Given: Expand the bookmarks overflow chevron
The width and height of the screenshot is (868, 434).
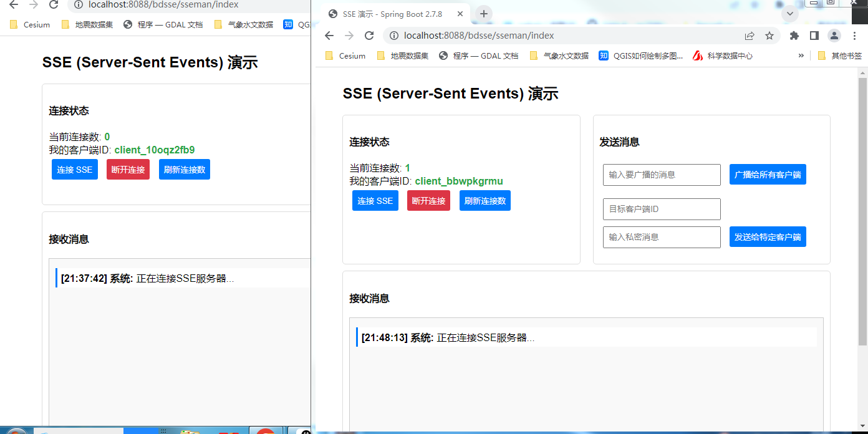Looking at the screenshot, I should tap(801, 55).
